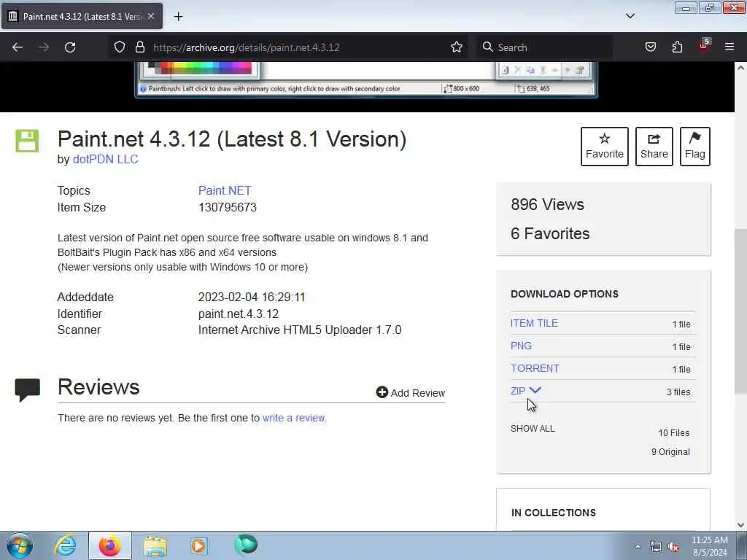
Task: Open the Paint.NET topic link
Action: (x=225, y=190)
